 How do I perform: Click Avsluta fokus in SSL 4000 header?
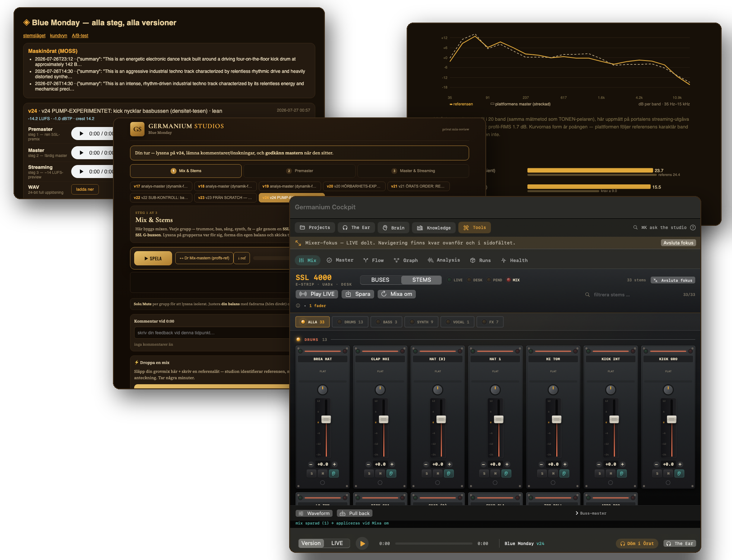pyautogui.click(x=673, y=280)
